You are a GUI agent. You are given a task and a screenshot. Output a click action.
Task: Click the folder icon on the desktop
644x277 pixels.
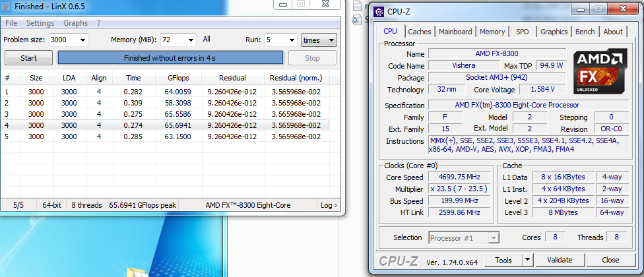(x=138, y=272)
